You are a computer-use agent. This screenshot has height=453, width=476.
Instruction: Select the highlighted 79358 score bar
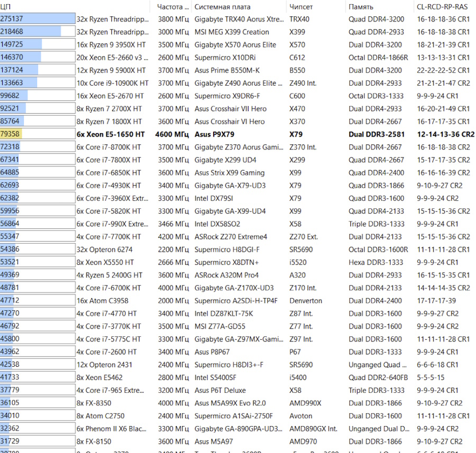38,134
